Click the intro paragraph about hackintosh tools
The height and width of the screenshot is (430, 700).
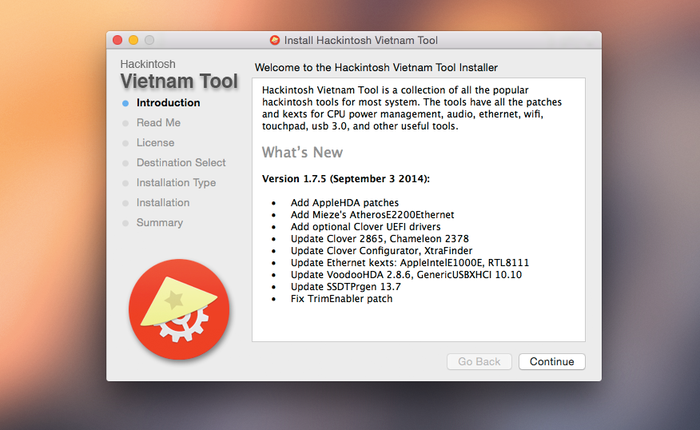pyautogui.click(x=412, y=108)
